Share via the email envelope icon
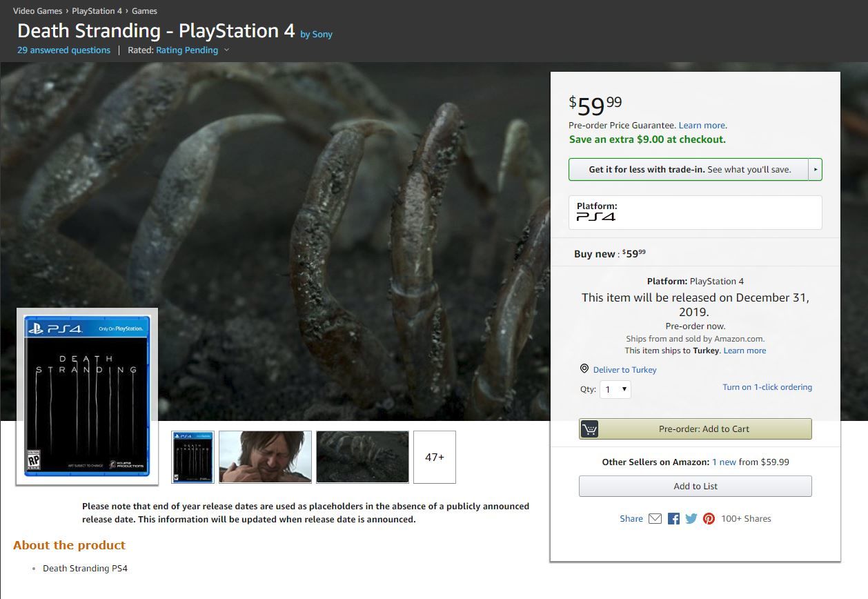 pyautogui.click(x=655, y=519)
